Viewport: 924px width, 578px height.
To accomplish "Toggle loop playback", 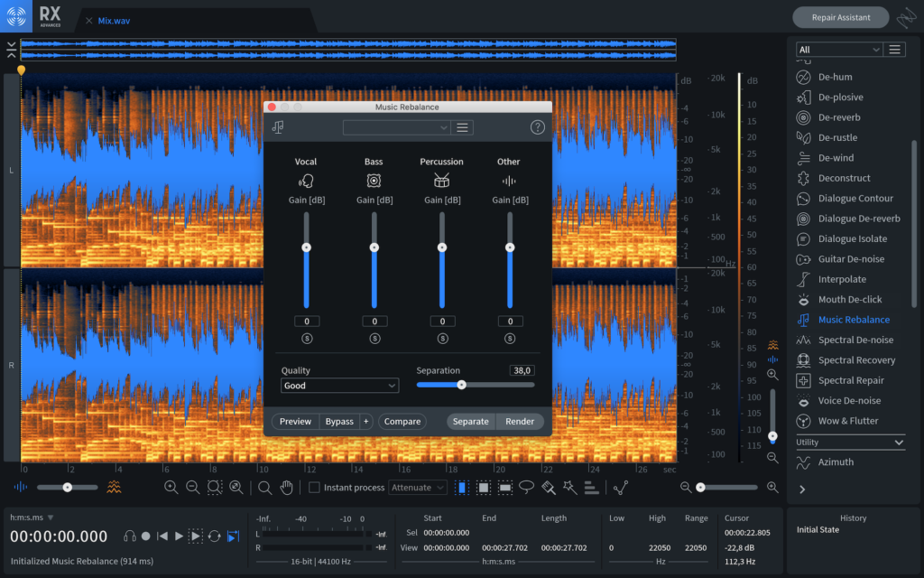I will pyautogui.click(x=214, y=536).
